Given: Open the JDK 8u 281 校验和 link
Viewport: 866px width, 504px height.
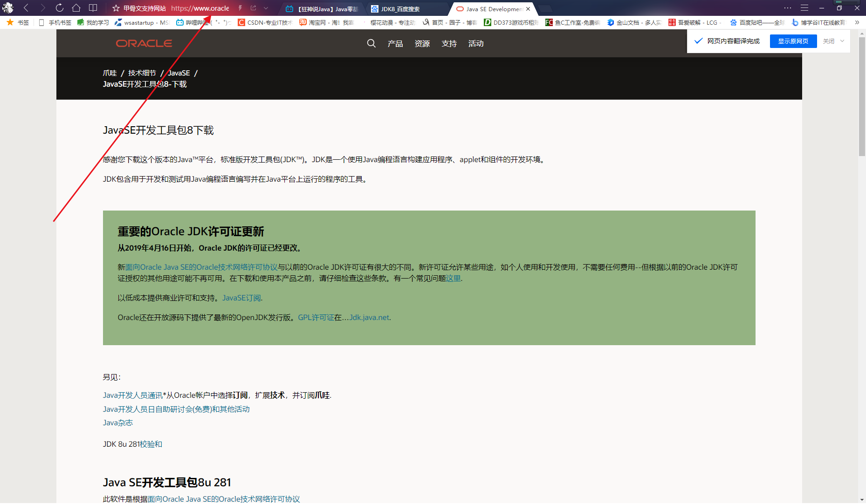Looking at the screenshot, I should point(151,444).
